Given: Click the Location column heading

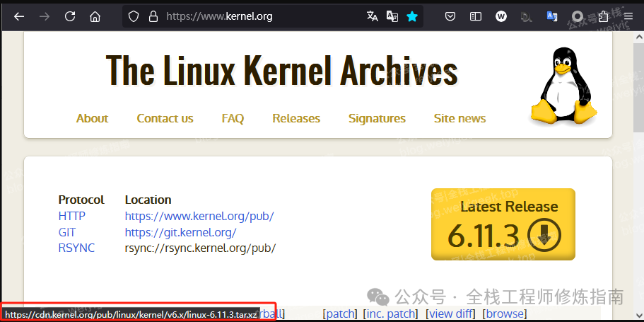Looking at the screenshot, I should (148, 200).
